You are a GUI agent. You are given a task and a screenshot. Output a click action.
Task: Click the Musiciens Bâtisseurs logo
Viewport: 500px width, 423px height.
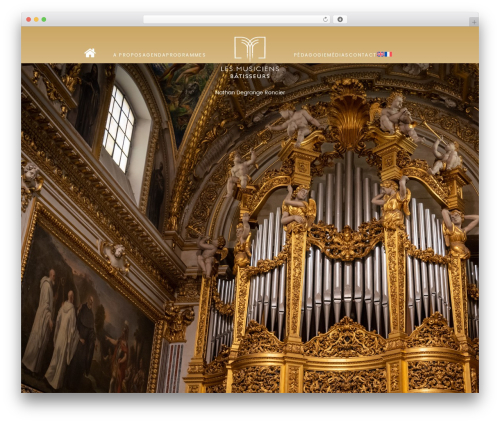tap(250, 57)
